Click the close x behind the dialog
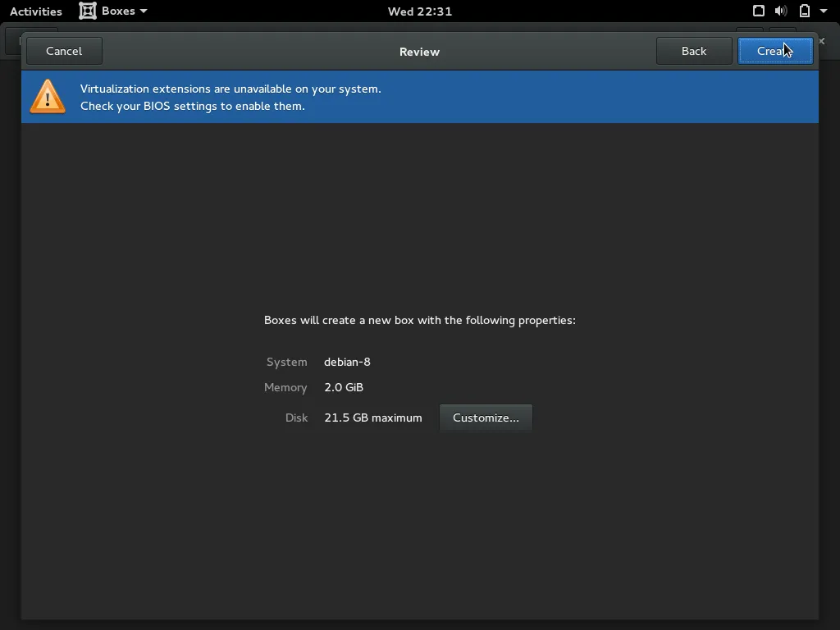 [x=823, y=40]
